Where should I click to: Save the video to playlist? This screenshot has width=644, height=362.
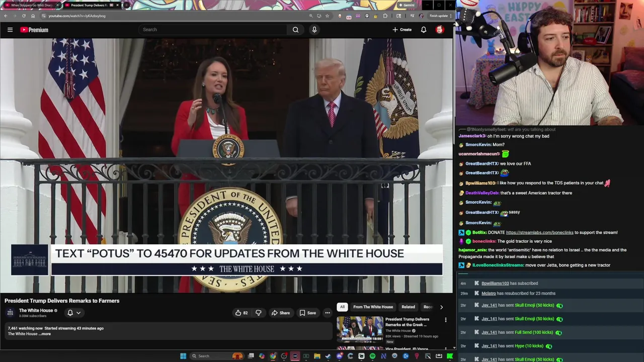point(308,313)
